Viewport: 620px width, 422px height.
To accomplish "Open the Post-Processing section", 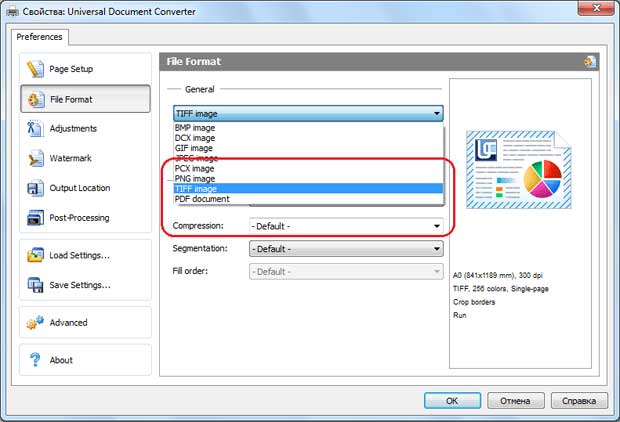I will pos(85,218).
